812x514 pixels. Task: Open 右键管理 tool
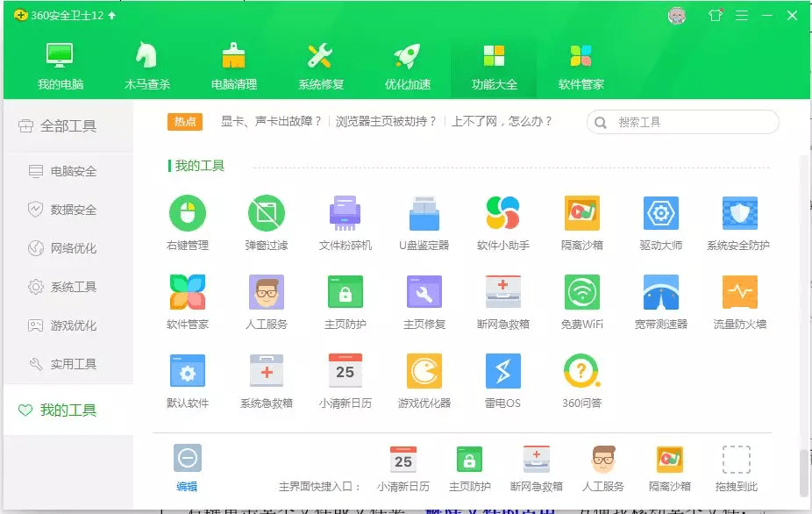pyautogui.click(x=188, y=223)
